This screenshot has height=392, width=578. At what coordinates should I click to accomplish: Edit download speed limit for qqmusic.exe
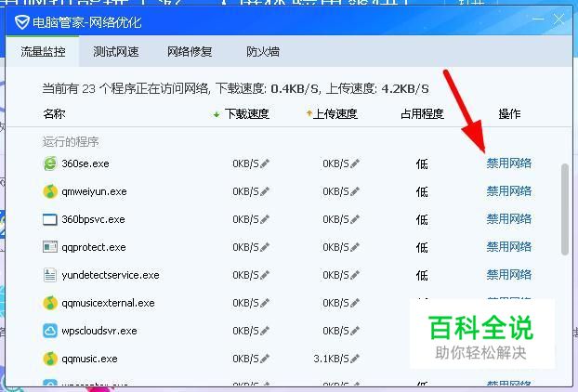(x=265, y=359)
